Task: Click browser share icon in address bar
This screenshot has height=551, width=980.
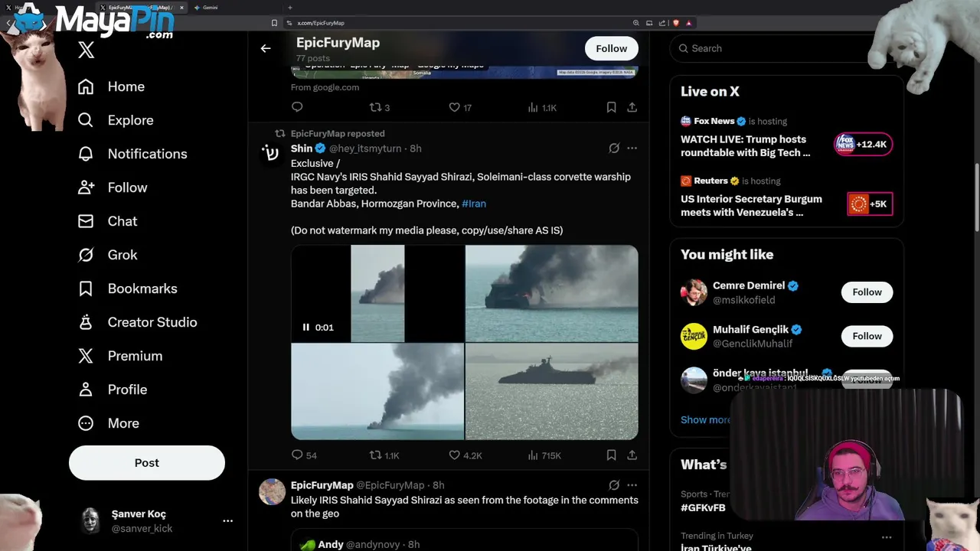Action: (x=662, y=23)
